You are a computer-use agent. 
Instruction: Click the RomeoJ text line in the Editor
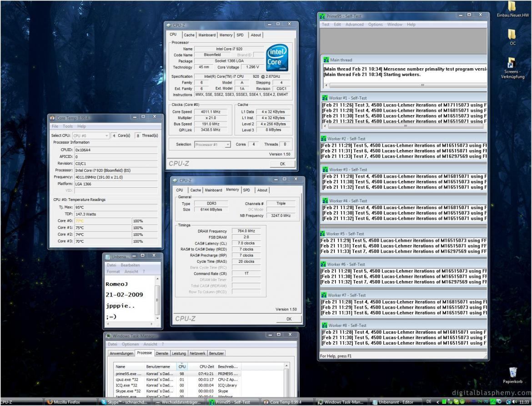(x=117, y=284)
